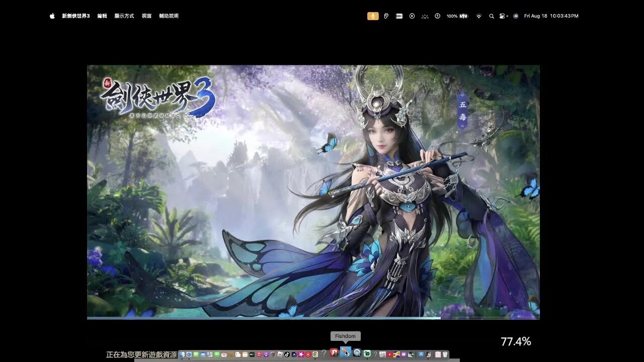Viewport: 644px width, 362px height.
Task: Click the 正在為您更新遊戲資源 status text
Action: click(x=141, y=355)
